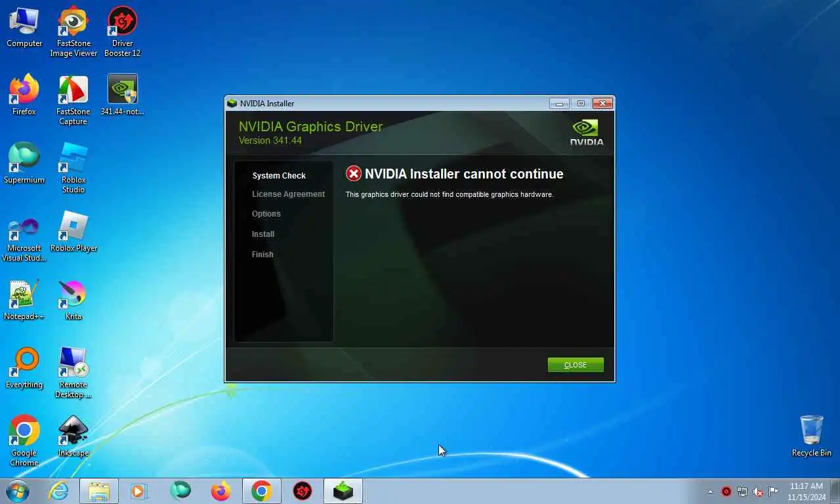Click the network tray icon
Screen dimensions: 840x504
[x=742, y=492]
